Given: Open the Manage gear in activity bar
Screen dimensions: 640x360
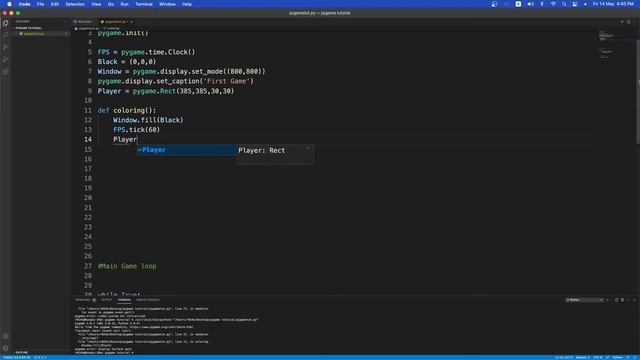Looking at the screenshot, I should 5,348.
